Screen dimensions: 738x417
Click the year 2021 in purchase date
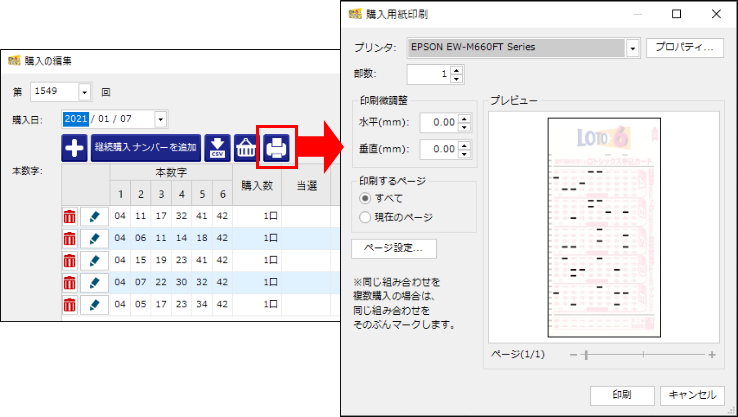(76, 119)
